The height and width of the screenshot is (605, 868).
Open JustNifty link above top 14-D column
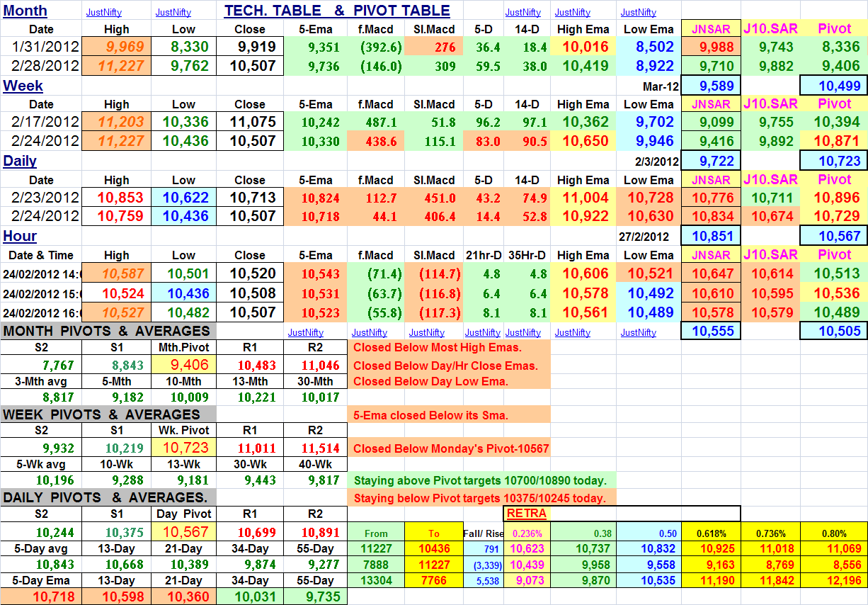[x=523, y=12]
